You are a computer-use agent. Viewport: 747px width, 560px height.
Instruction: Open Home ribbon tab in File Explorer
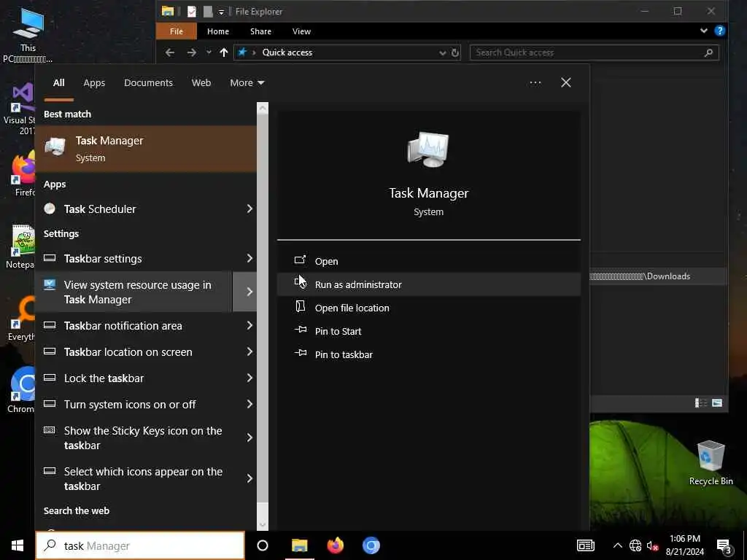click(x=218, y=31)
